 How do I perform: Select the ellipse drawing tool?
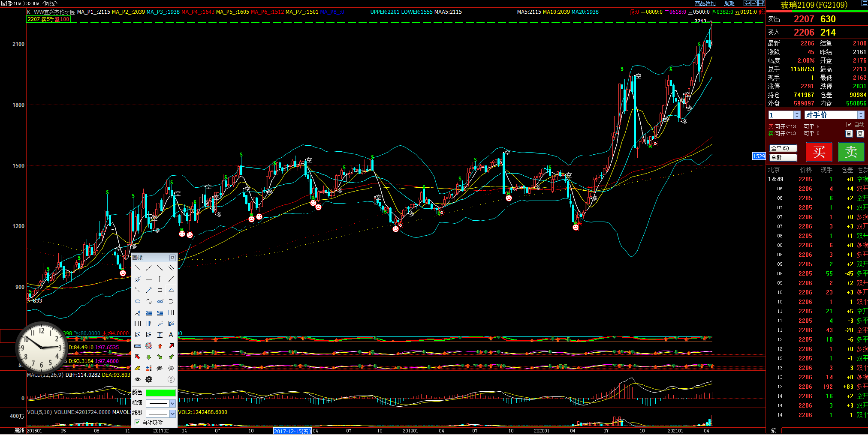coord(138,301)
